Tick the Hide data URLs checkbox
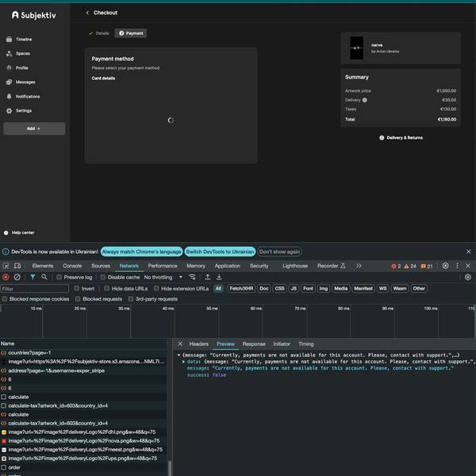 (107, 289)
